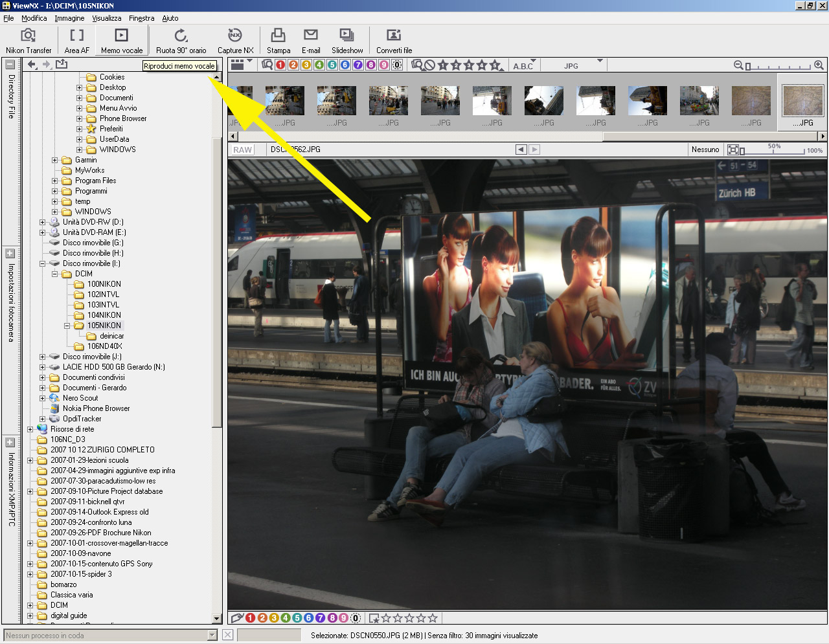The height and width of the screenshot is (644, 829).
Task: Expand the Desktop folder node
Action: 80,87
